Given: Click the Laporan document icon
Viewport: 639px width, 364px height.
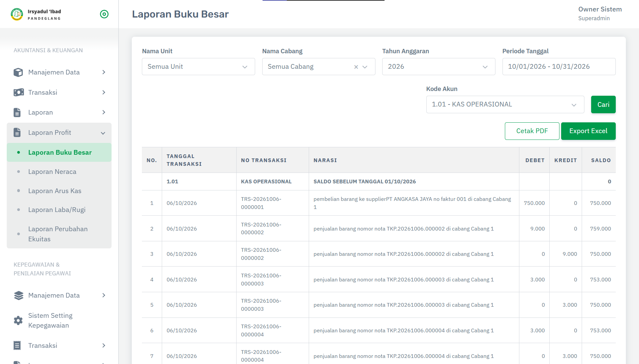Looking at the screenshot, I should [17, 112].
